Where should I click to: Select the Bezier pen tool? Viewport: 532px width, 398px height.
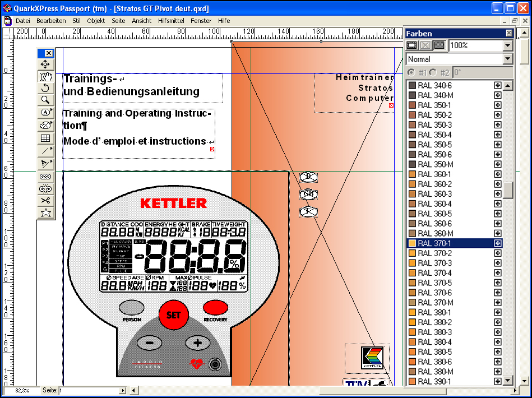45,164
